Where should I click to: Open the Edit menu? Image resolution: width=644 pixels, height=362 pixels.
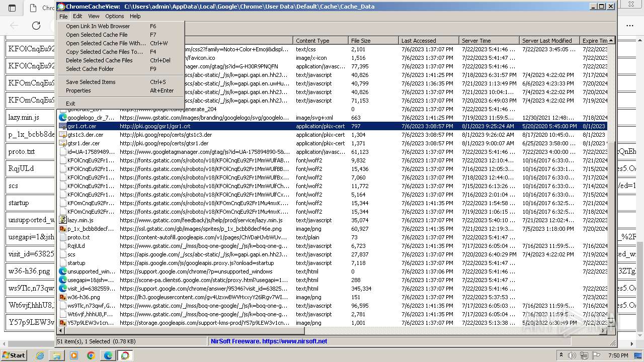point(77,16)
